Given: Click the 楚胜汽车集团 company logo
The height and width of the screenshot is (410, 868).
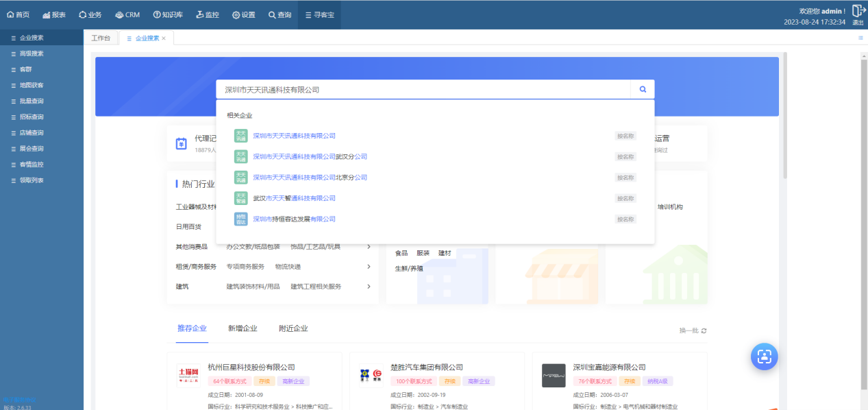Looking at the screenshot, I should [x=371, y=375].
